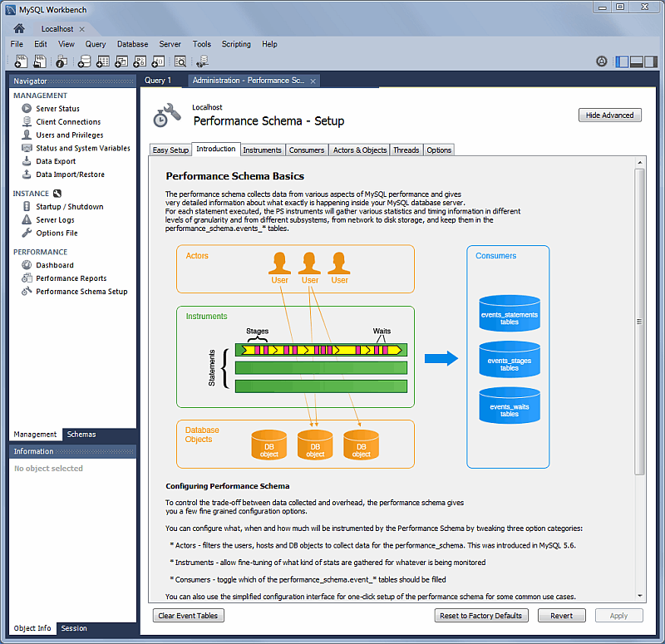
Task: Show the Object Info tab
Action: pyautogui.click(x=32, y=628)
